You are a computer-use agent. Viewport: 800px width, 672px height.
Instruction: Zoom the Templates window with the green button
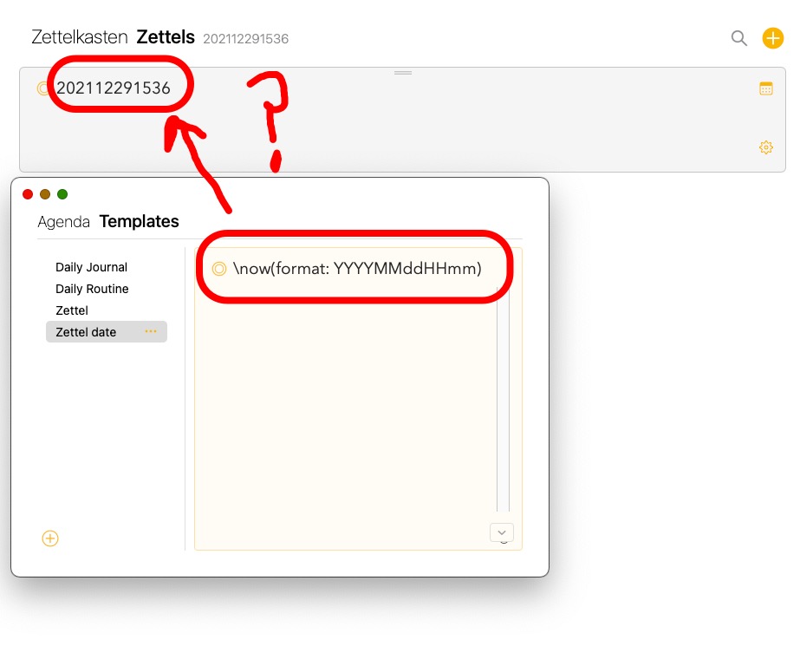click(x=62, y=194)
